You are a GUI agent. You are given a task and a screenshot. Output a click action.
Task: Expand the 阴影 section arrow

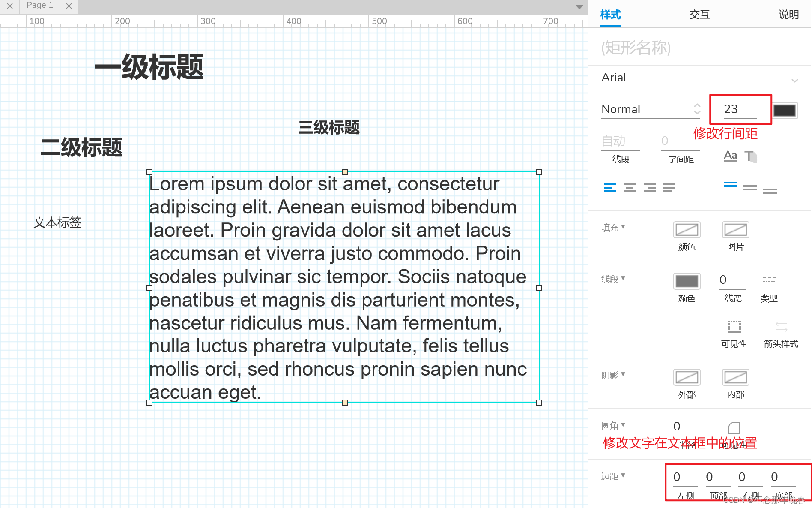click(x=623, y=374)
